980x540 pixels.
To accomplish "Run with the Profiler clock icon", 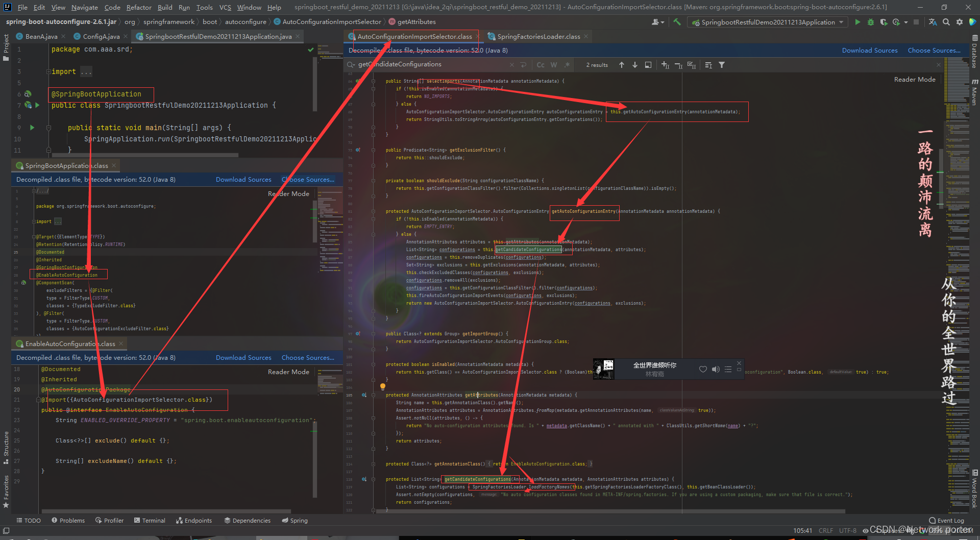I will (x=896, y=22).
